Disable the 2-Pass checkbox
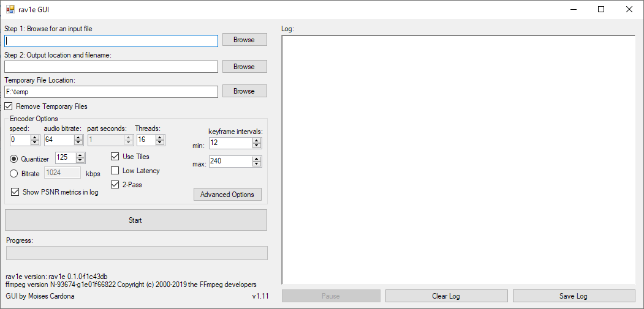 point(115,185)
